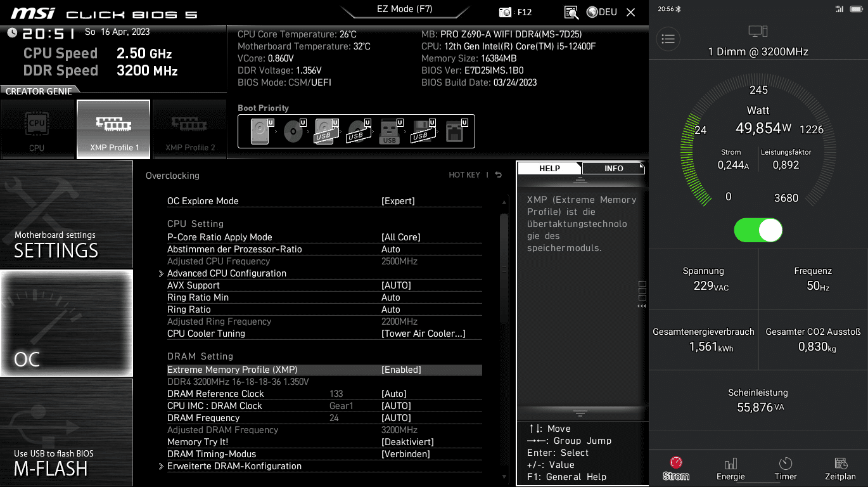
Task: Open the Motherboard SETTINGS section
Action: 67,214
